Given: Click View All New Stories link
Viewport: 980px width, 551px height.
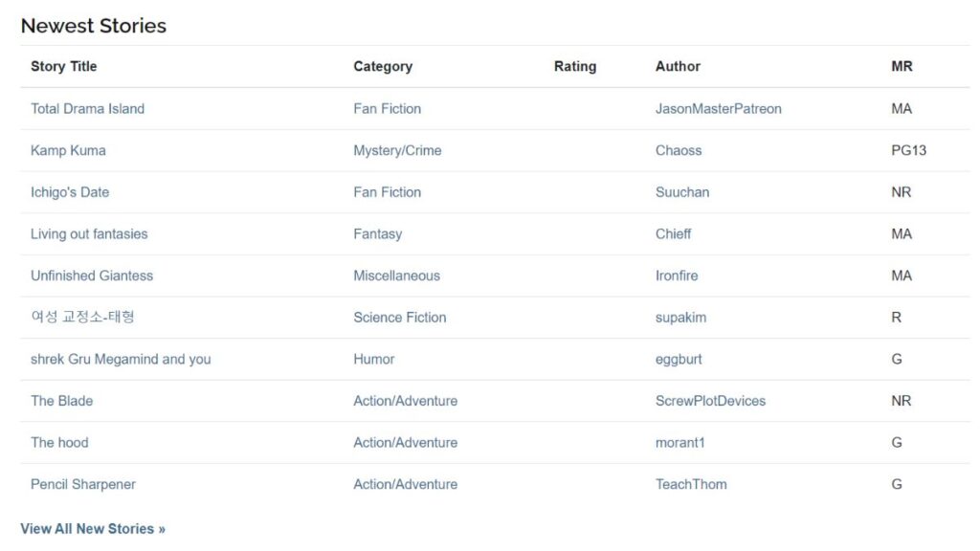Looking at the screenshot, I should pos(93,529).
